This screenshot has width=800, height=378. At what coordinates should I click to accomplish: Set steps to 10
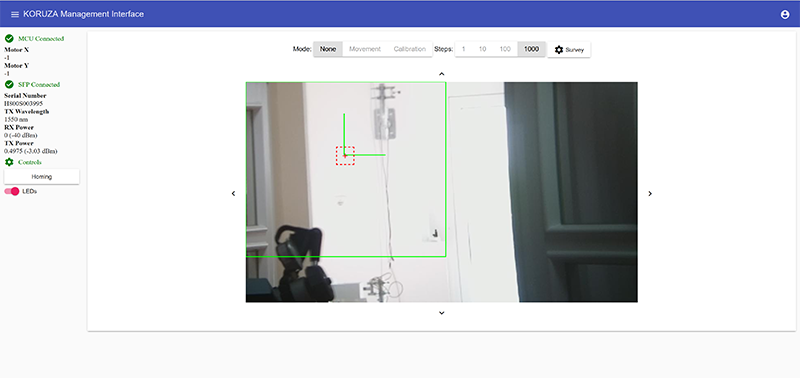click(482, 49)
